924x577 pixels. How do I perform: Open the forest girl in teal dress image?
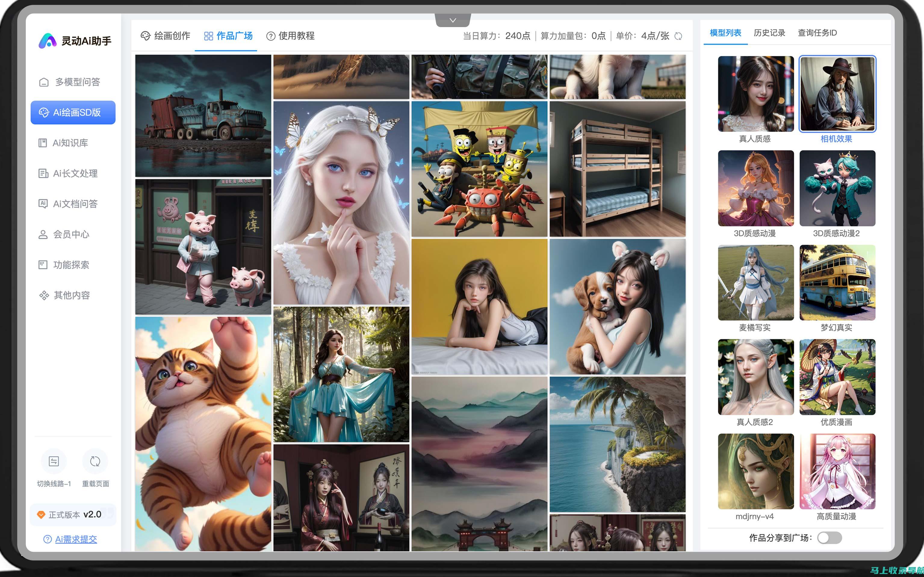(x=341, y=374)
